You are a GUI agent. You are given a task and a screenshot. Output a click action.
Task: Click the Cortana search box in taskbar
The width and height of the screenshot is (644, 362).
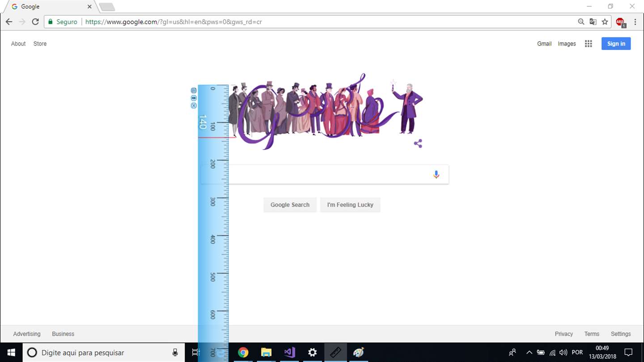pyautogui.click(x=104, y=353)
